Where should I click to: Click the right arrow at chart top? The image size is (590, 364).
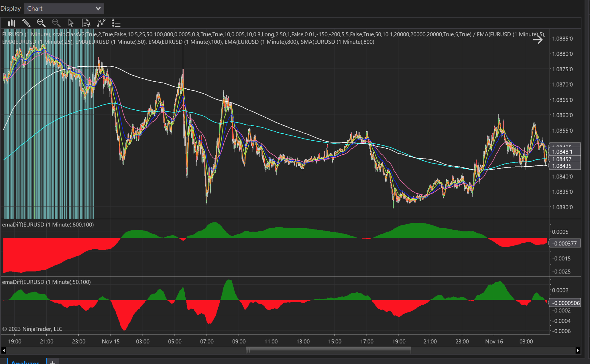point(538,40)
